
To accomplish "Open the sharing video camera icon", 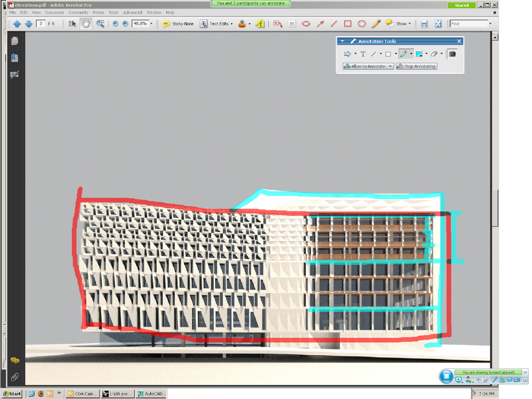I will 517,380.
